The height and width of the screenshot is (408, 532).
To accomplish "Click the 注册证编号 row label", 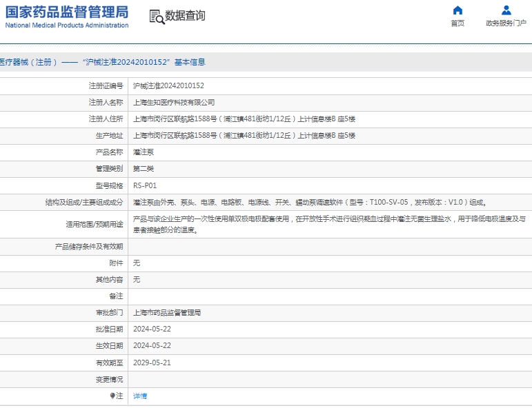I will click(x=106, y=85).
